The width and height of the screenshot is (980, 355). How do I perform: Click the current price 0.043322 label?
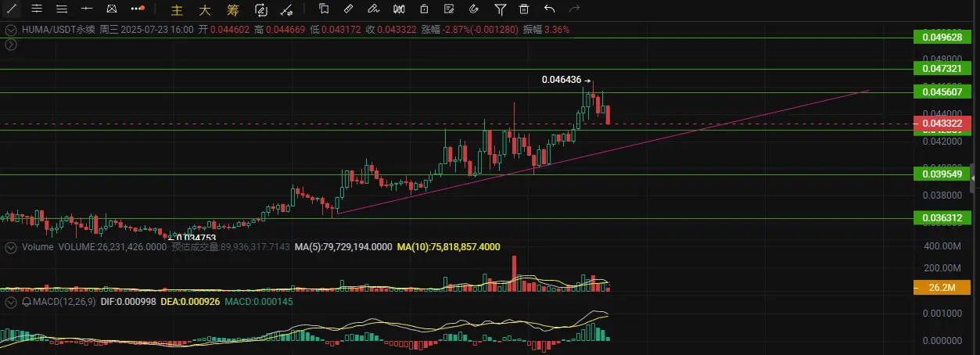pos(942,124)
